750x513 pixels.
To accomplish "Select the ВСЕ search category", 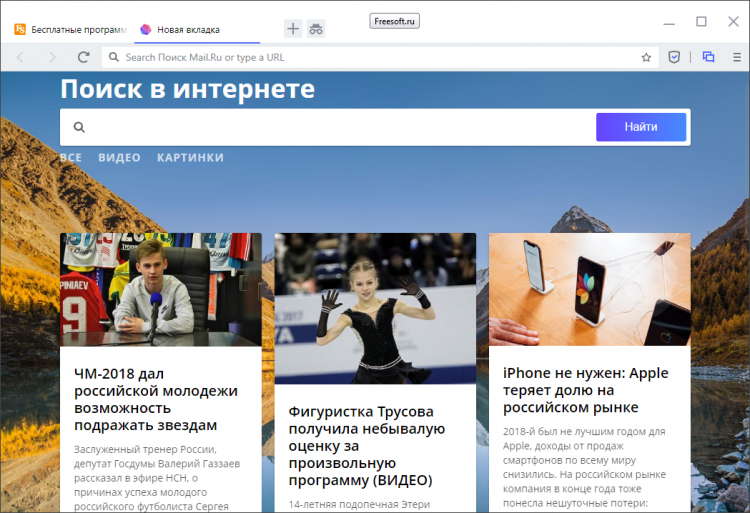I will click(70, 158).
